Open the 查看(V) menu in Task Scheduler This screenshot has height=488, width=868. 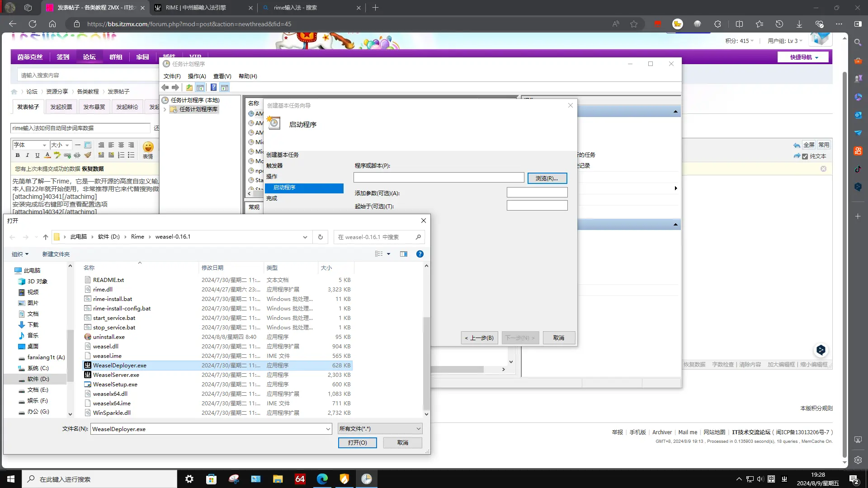click(222, 76)
